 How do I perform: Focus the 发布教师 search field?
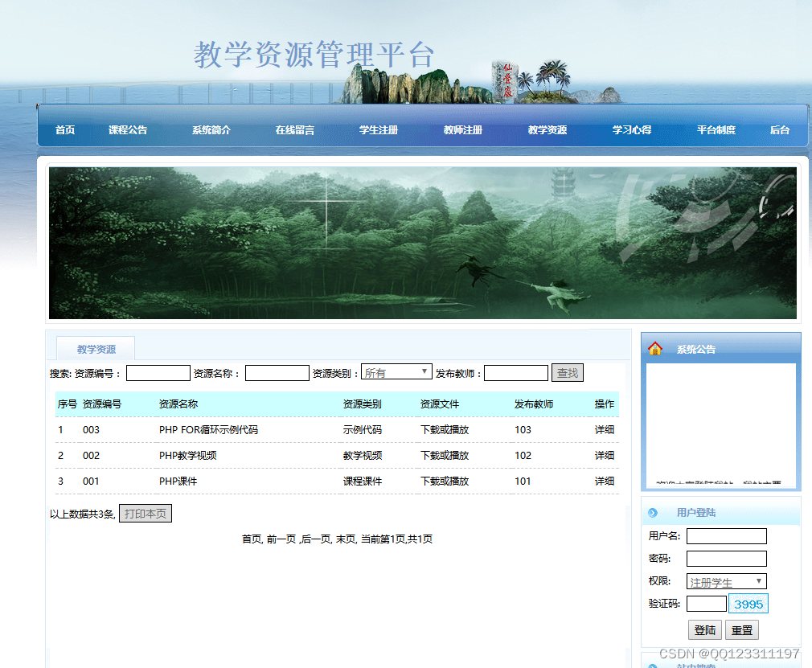(516, 373)
